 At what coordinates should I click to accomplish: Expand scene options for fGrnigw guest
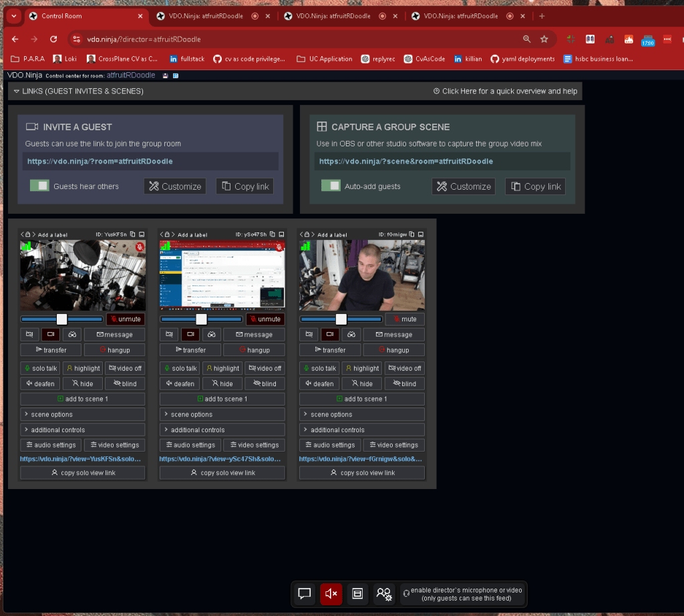point(361,414)
